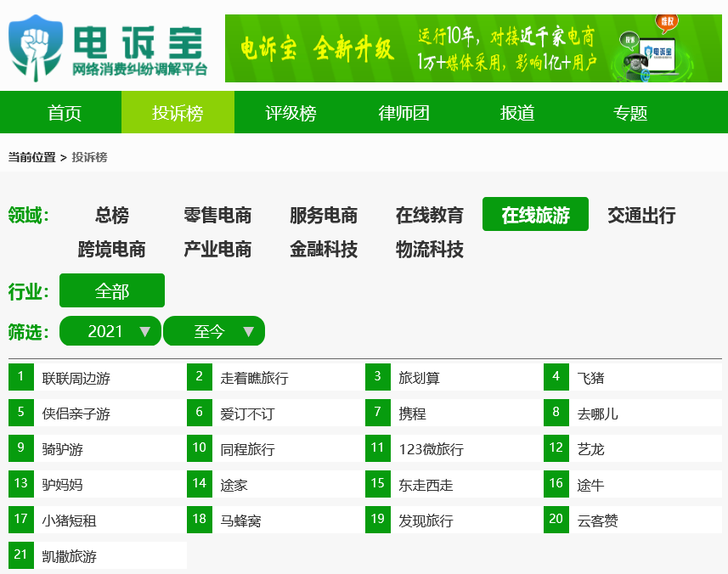
Task: Open rank 4 飞猪
Action: pos(632,377)
